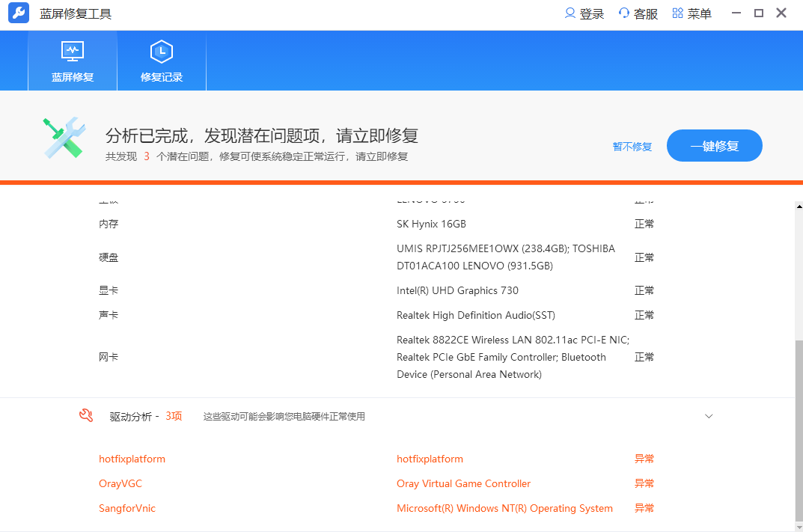The width and height of the screenshot is (803, 532).
Task: Click 异常 status for Oray Virtual Game Controller
Action: click(x=644, y=483)
